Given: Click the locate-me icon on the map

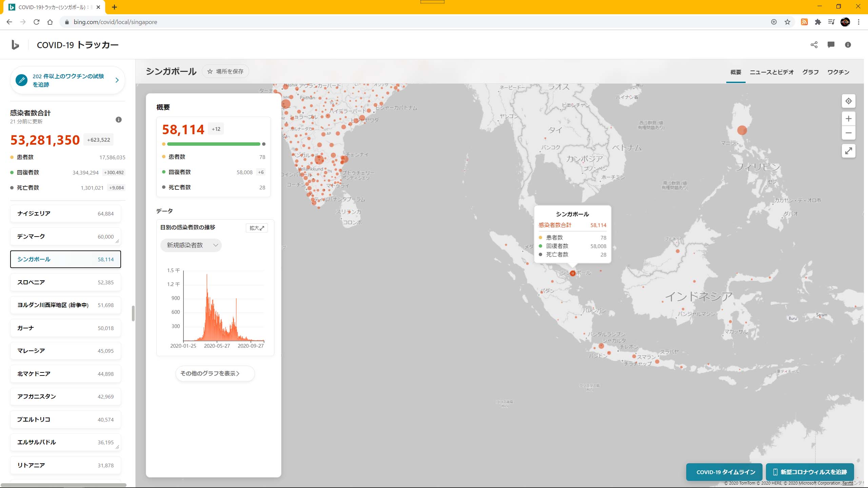Looking at the screenshot, I should click(849, 101).
